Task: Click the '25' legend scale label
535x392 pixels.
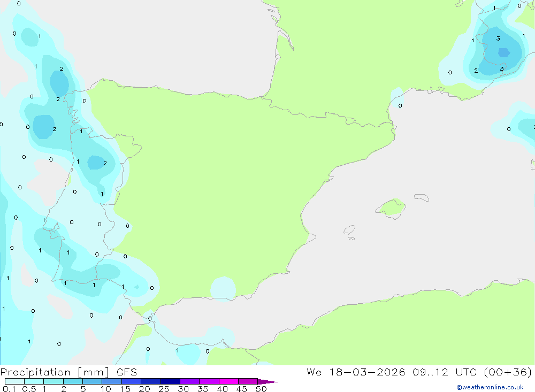Action: [164, 389]
